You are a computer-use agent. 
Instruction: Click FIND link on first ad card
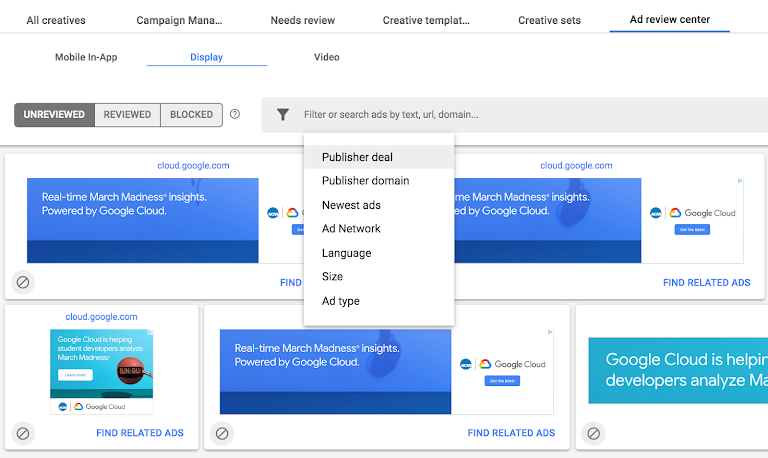coord(291,283)
